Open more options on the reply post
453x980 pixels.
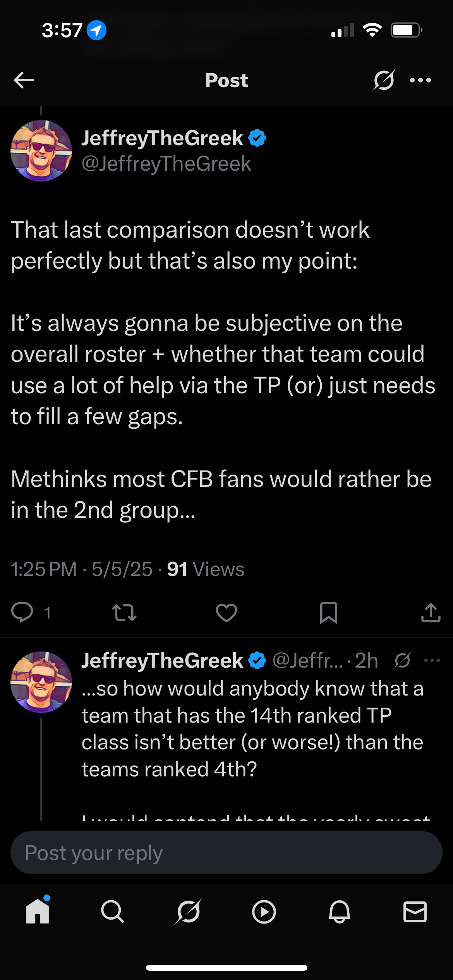tap(432, 660)
